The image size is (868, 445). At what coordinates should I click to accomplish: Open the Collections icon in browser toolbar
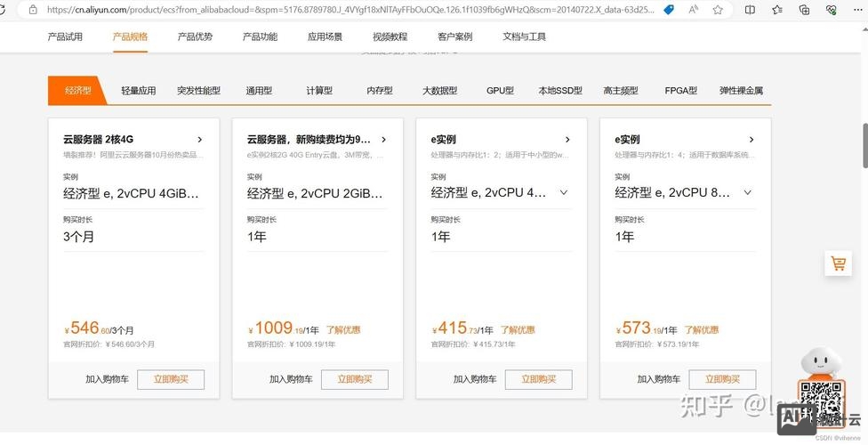804,10
